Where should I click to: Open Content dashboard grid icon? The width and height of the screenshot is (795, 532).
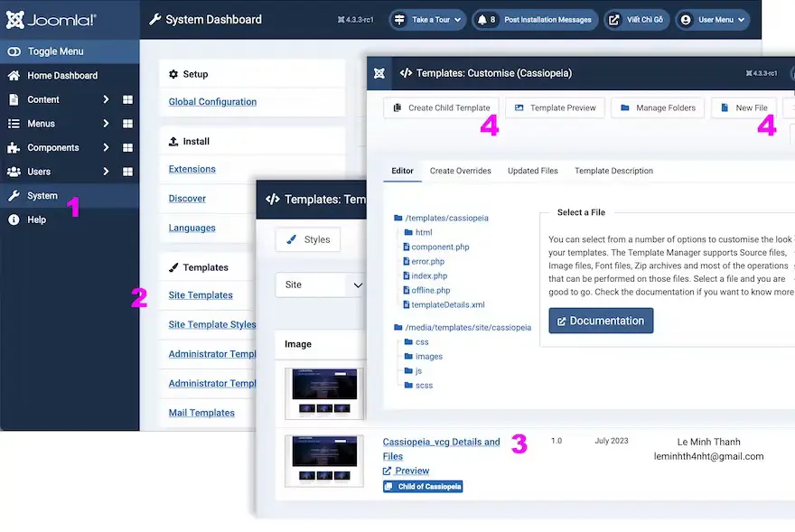click(127, 99)
